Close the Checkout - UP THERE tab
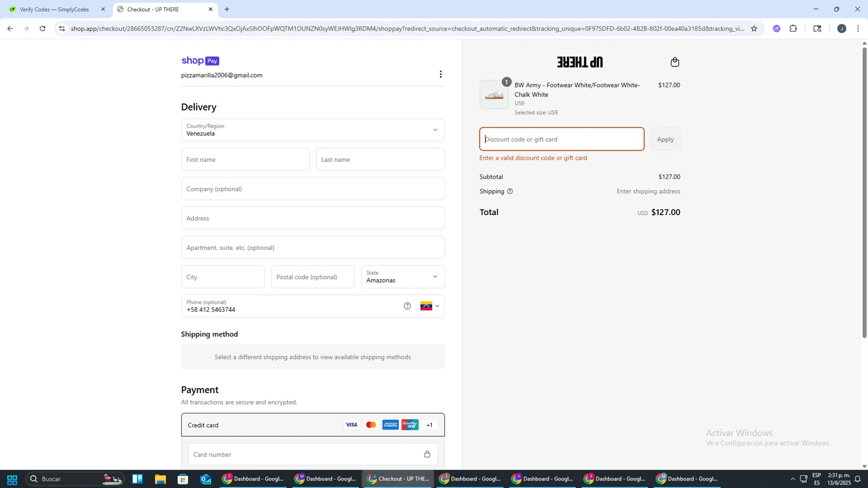 211,9
